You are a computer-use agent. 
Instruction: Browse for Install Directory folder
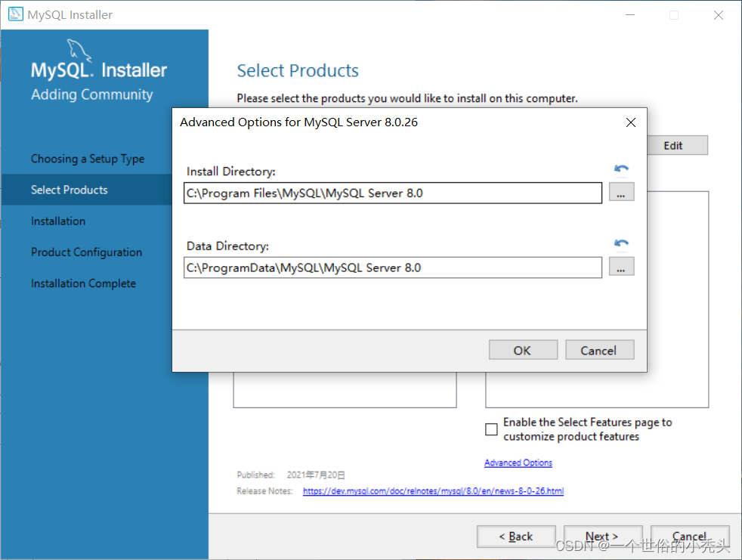pos(621,192)
